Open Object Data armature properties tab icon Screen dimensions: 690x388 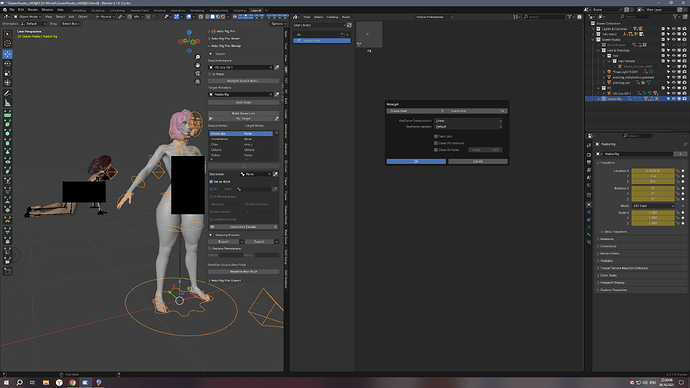[x=589, y=227]
